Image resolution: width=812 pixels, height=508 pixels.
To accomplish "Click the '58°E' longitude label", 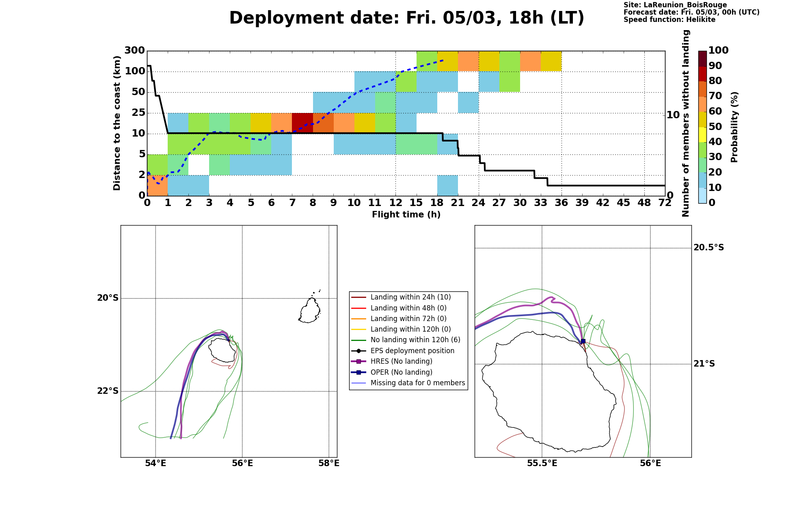I will [x=329, y=463].
